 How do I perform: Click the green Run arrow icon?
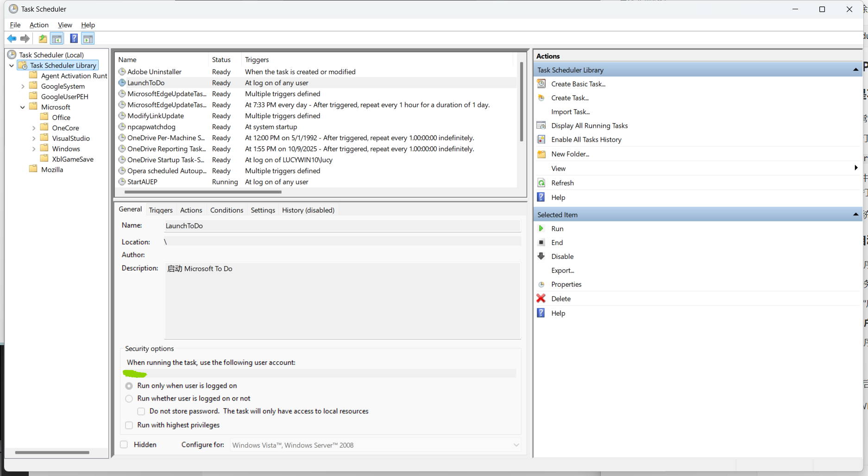point(541,228)
